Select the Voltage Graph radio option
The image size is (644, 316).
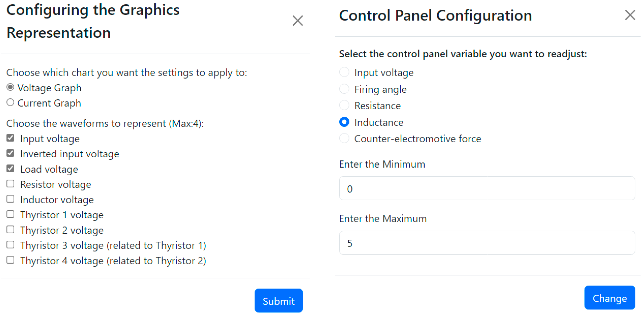point(10,87)
